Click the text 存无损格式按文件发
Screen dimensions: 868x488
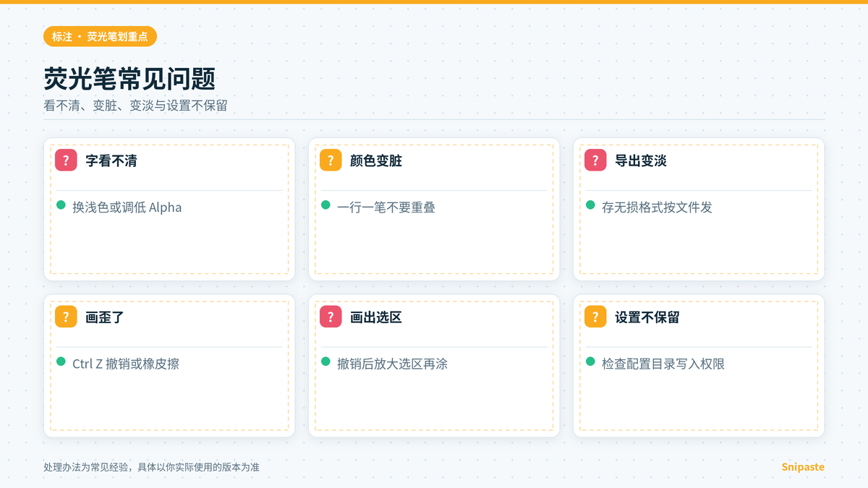(x=657, y=207)
